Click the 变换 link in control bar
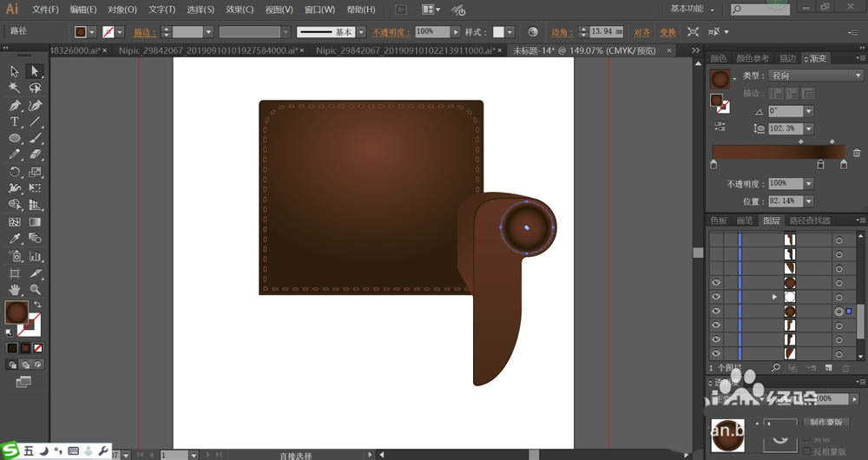Viewport: 868px width, 460px height. (667, 32)
